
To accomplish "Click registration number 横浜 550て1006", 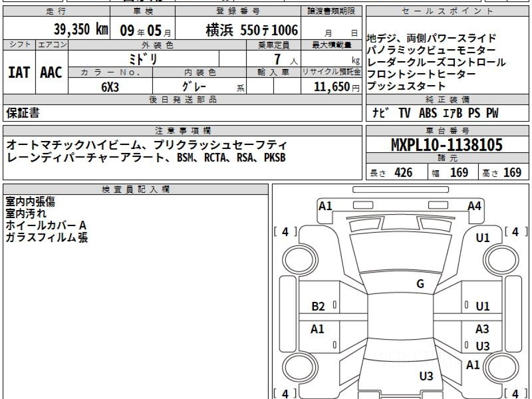I will pos(252,30).
